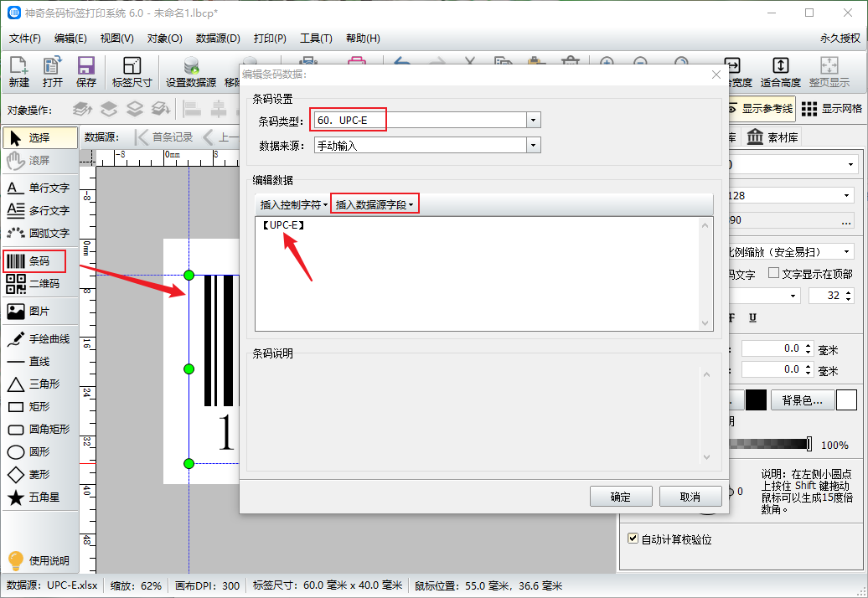Open the 数据源(D) menu

pos(218,39)
